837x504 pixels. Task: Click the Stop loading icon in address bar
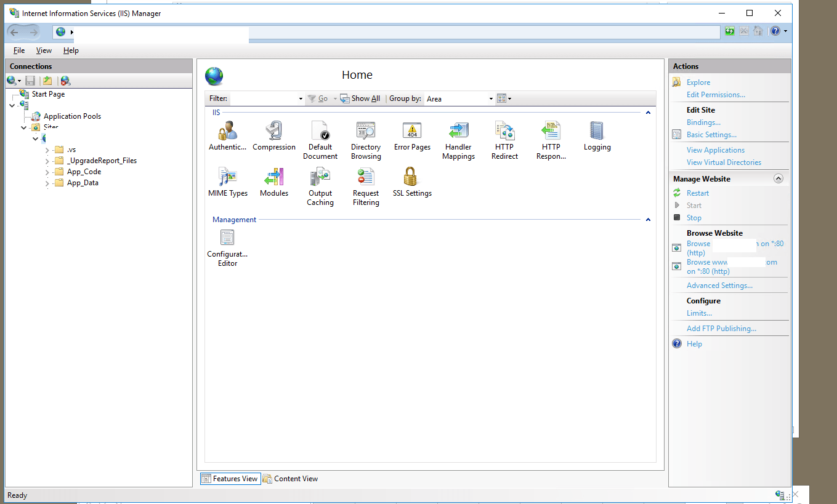click(744, 31)
